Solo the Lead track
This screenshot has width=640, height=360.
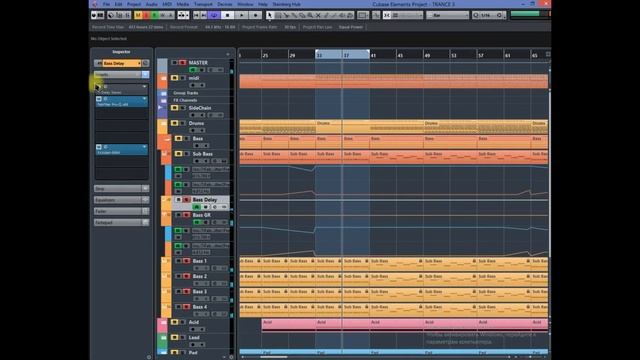[x=182, y=338]
